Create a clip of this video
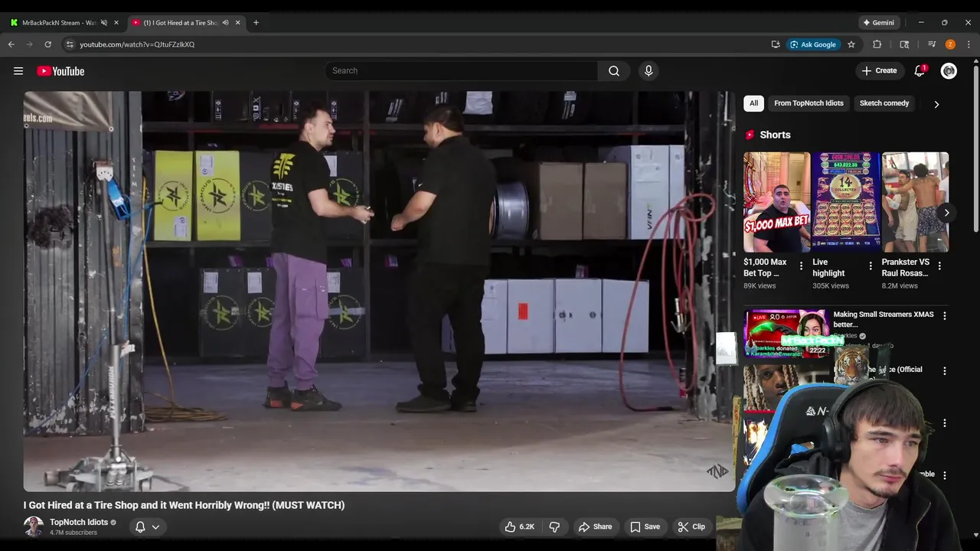This screenshot has width=980, height=551. [x=691, y=527]
